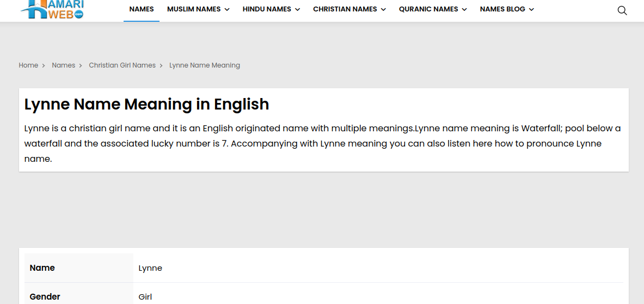Select the value Lynne in the table

click(x=150, y=268)
